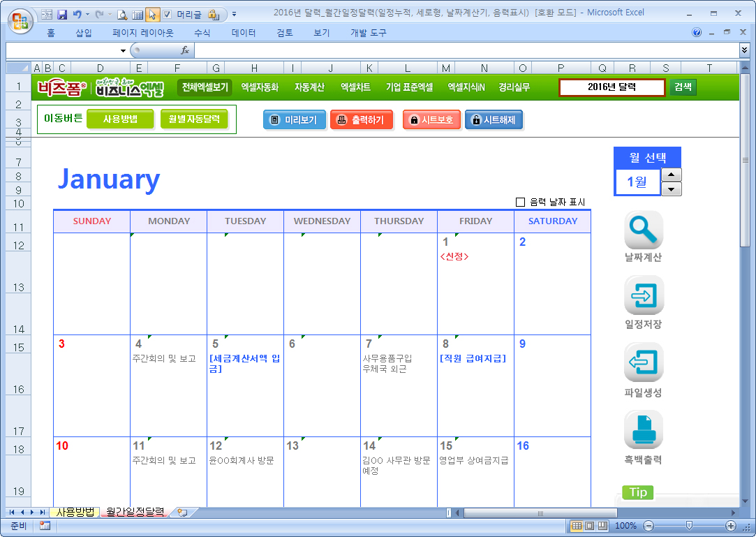
Task: Undo the last action
Action: pos(77,15)
